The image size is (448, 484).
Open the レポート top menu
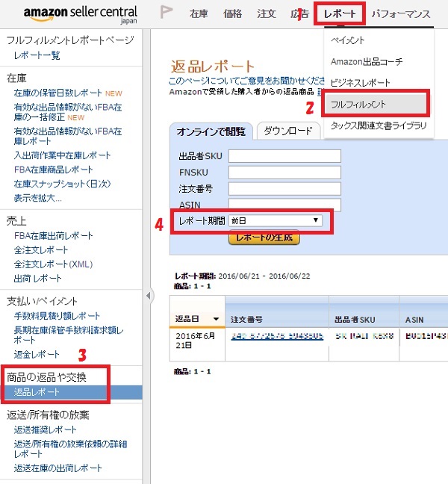(340, 14)
